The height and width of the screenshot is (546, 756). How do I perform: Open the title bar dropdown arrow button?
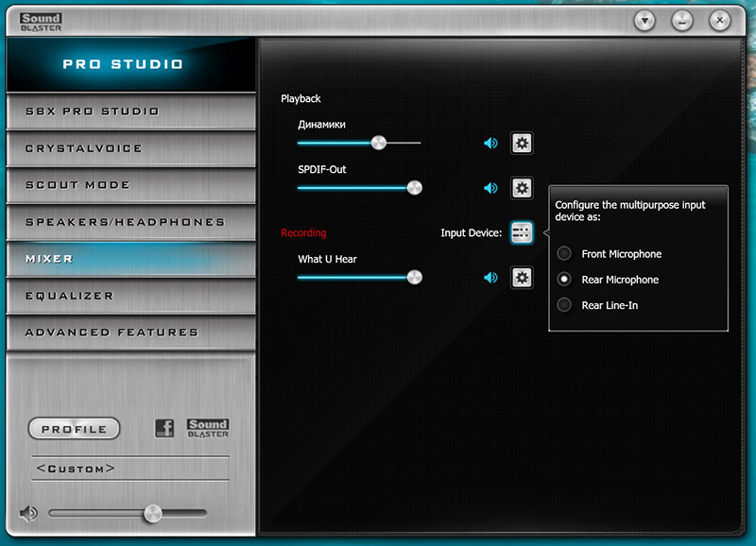(x=644, y=21)
